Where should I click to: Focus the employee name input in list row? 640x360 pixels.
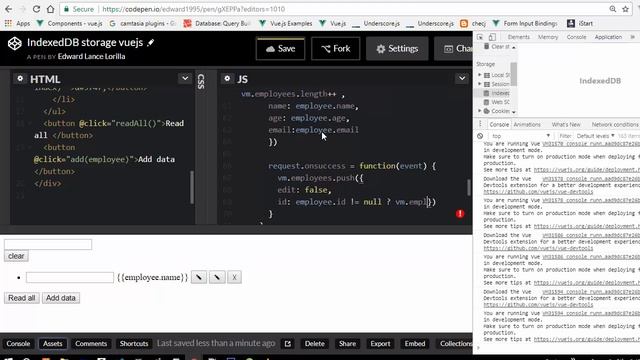click(x=70, y=278)
